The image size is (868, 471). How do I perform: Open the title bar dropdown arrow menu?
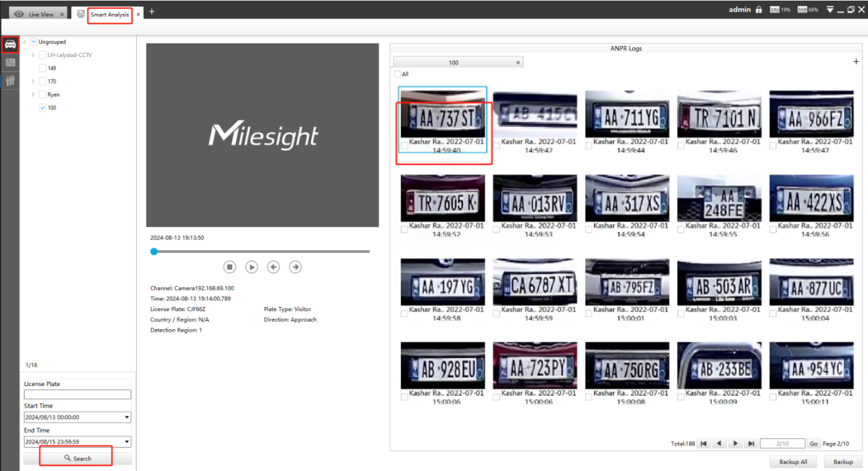pyautogui.click(x=830, y=10)
